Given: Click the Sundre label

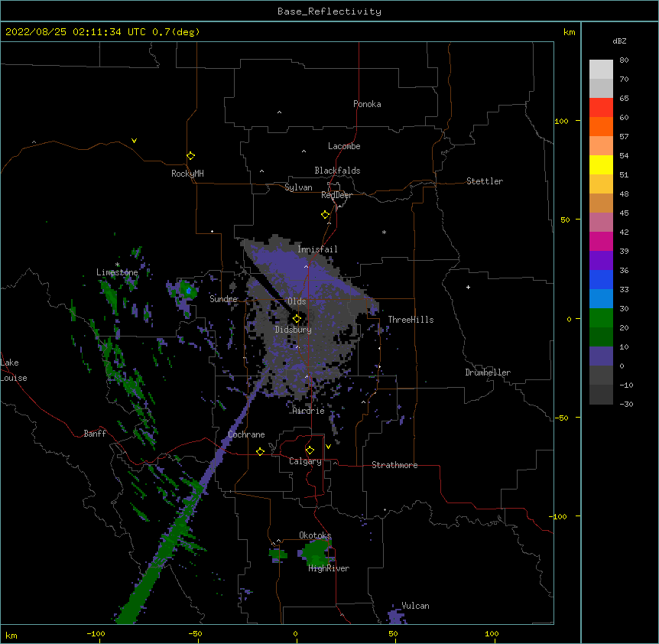Looking at the screenshot, I should pyautogui.click(x=223, y=299).
